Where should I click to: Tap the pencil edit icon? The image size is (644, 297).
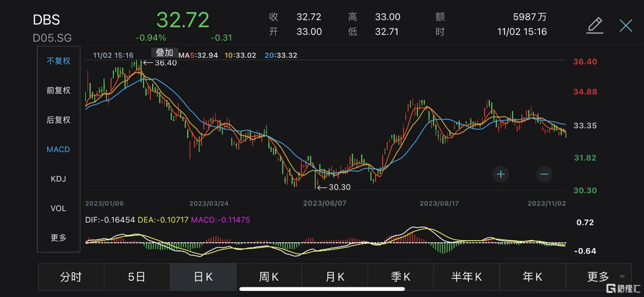pos(594,25)
